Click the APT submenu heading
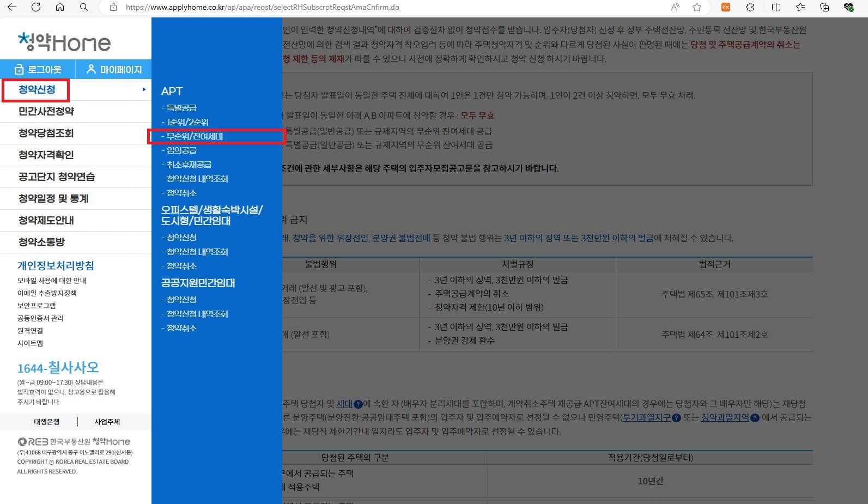Image resolution: width=868 pixels, height=504 pixels. point(172,92)
